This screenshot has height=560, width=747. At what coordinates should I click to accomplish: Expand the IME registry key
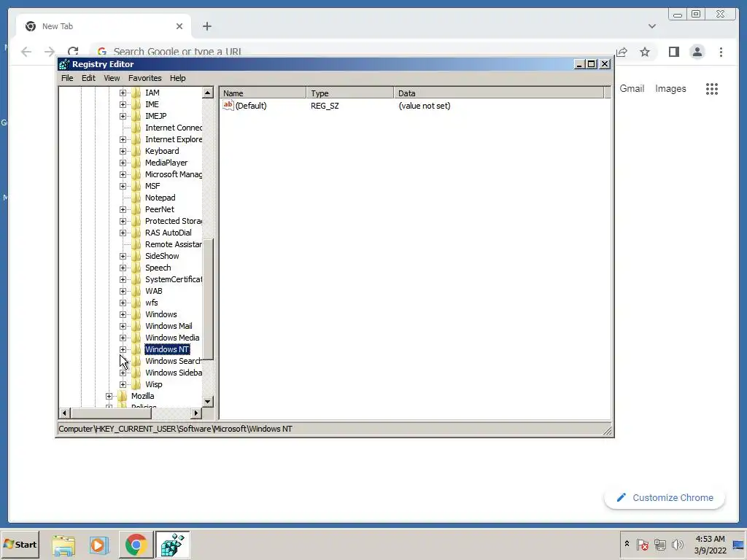tap(123, 104)
